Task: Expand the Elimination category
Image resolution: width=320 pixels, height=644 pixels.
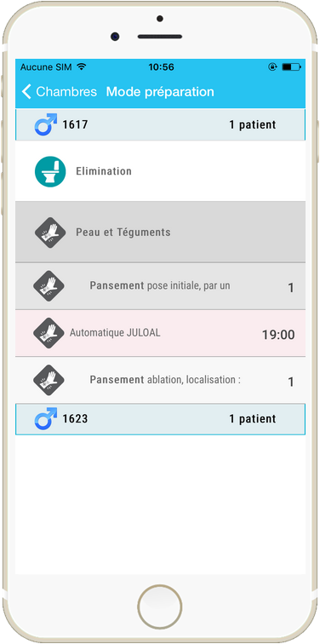Action: [160, 171]
